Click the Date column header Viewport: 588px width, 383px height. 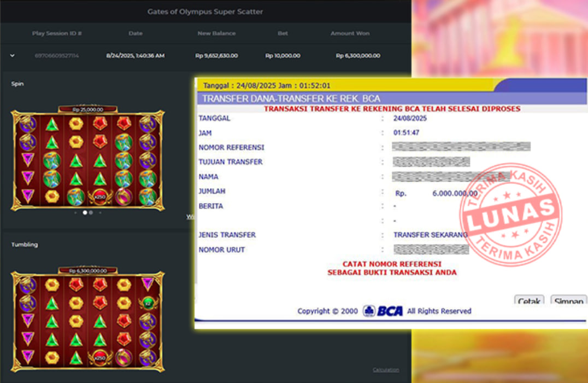(136, 33)
